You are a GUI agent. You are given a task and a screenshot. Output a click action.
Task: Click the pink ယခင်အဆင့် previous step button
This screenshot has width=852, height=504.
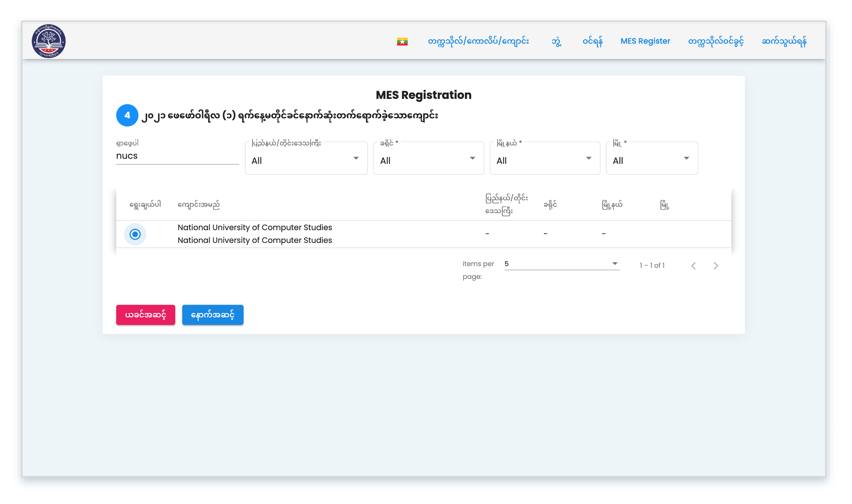click(146, 315)
